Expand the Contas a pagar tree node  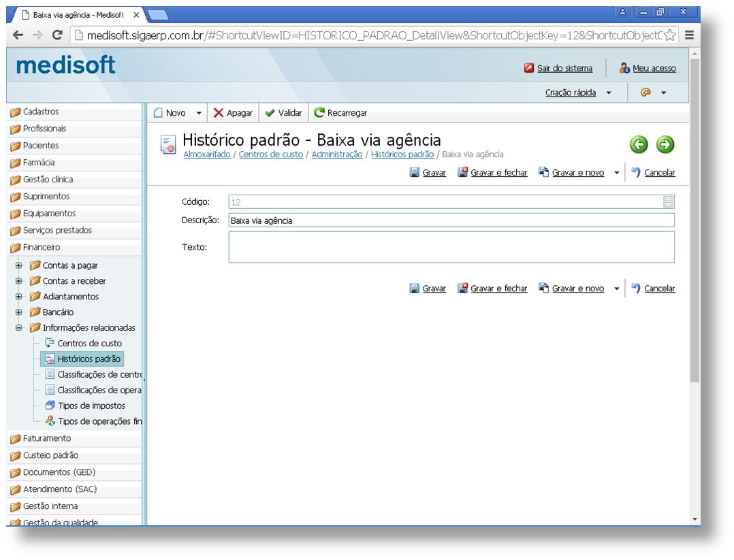(19, 265)
